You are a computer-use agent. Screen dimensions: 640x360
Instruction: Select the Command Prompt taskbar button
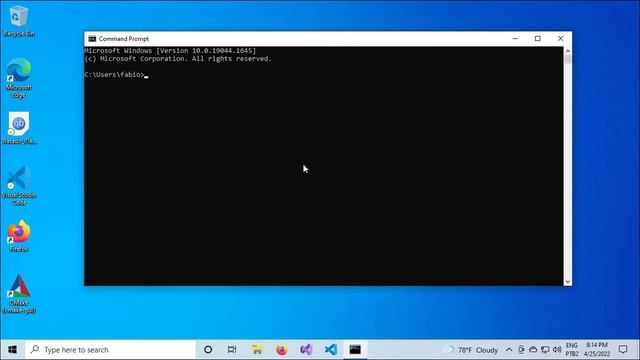(355, 350)
